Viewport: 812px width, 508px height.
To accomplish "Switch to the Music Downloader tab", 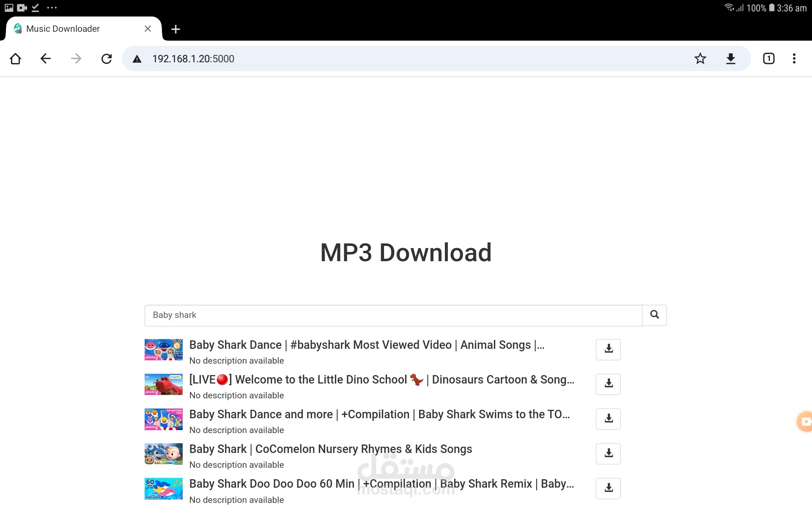I will 63,29.
